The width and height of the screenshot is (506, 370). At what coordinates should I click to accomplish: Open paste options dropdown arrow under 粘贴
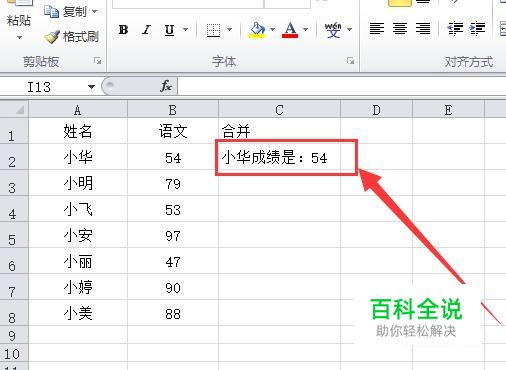(x=19, y=37)
